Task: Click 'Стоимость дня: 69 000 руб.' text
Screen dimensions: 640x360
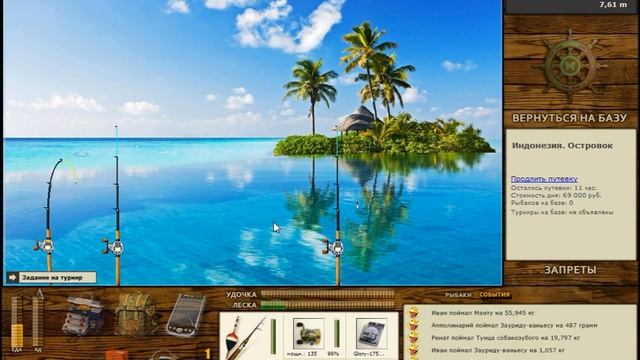Action: pos(556,196)
